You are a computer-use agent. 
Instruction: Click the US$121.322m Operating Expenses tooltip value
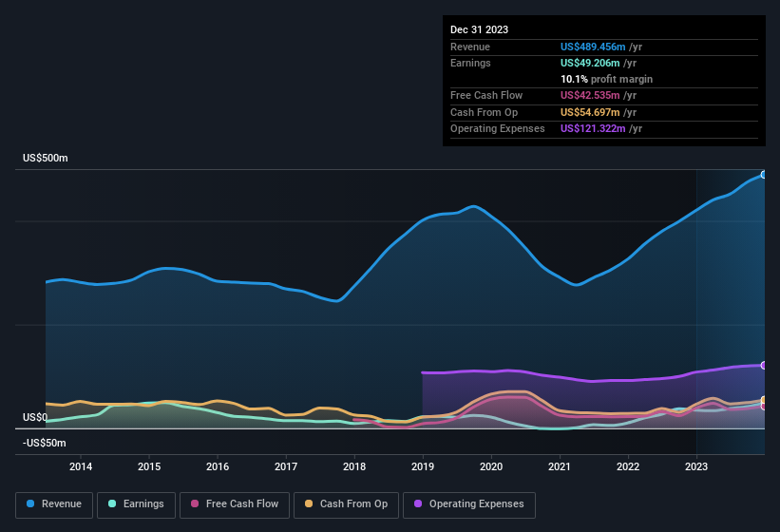tap(593, 128)
